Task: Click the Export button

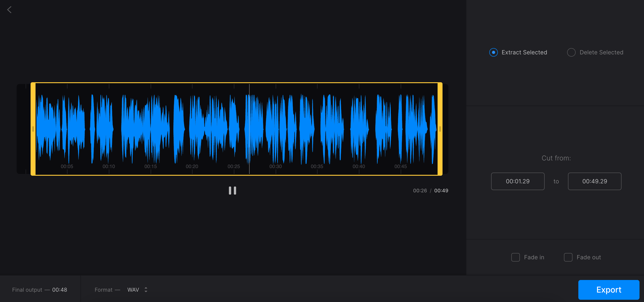Action: [x=608, y=289]
